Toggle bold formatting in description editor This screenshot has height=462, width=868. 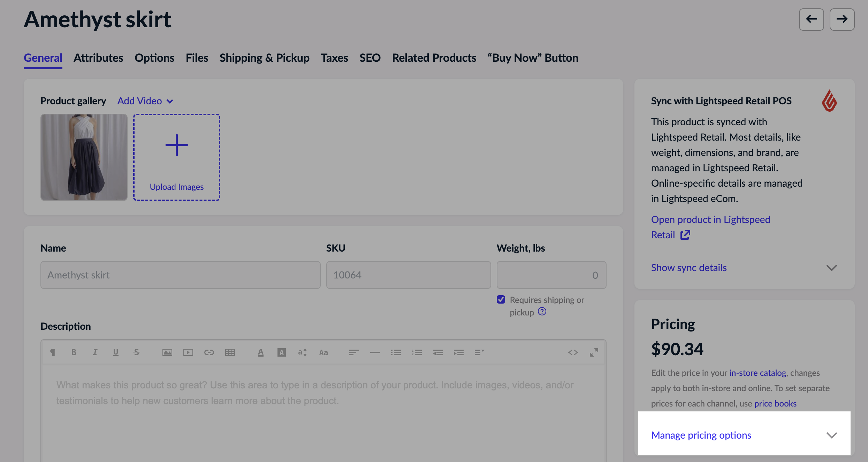click(74, 352)
